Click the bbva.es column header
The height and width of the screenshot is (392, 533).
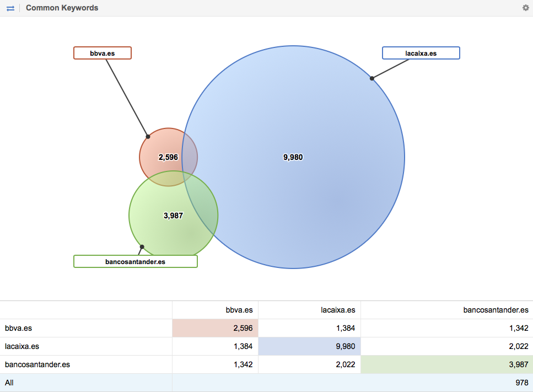241,310
